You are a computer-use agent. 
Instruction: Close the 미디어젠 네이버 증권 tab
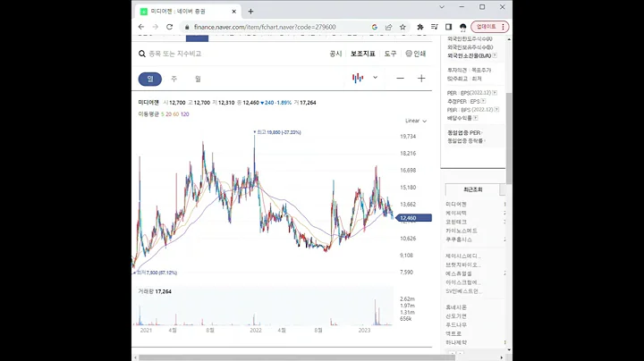(234, 12)
